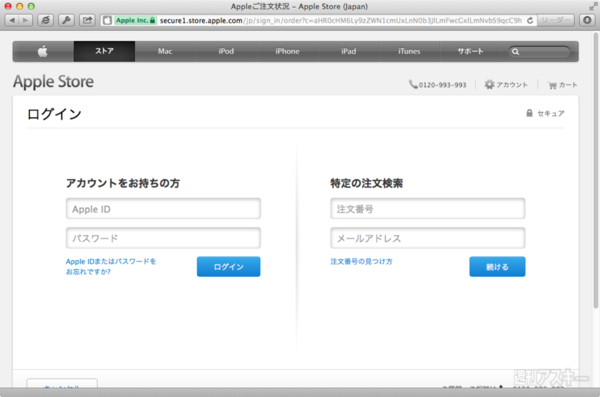Select the ストア tab
Viewport: 600px width, 397px height.
point(104,51)
